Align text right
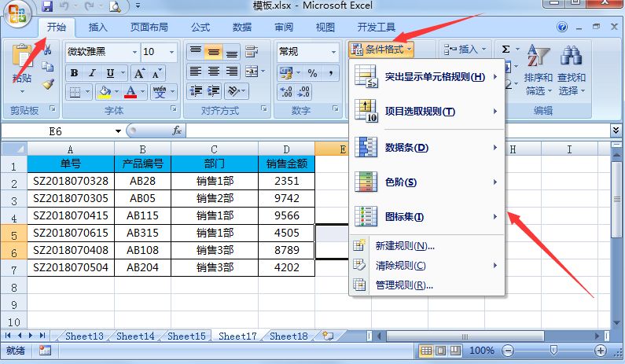The width and height of the screenshot is (625, 364). 232,72
